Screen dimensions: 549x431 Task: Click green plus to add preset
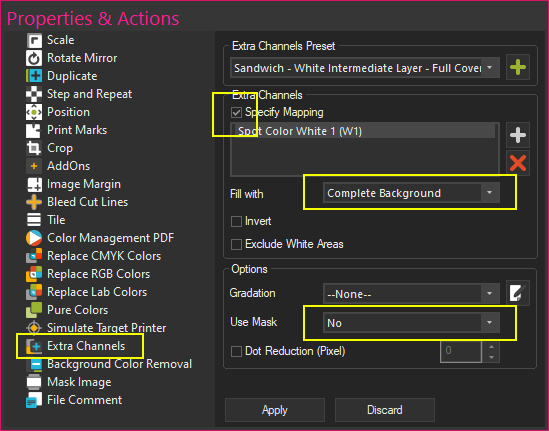point(518,67)
